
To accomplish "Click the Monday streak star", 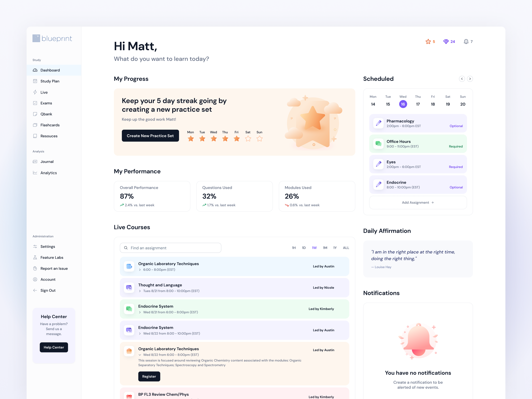I will click(x=191, y=138).
